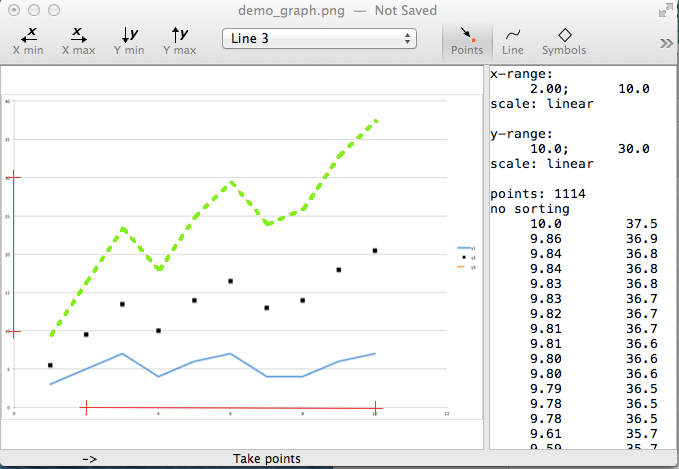
Task: Click the lower Y-axis calibration cross marker
Action: 12,331
